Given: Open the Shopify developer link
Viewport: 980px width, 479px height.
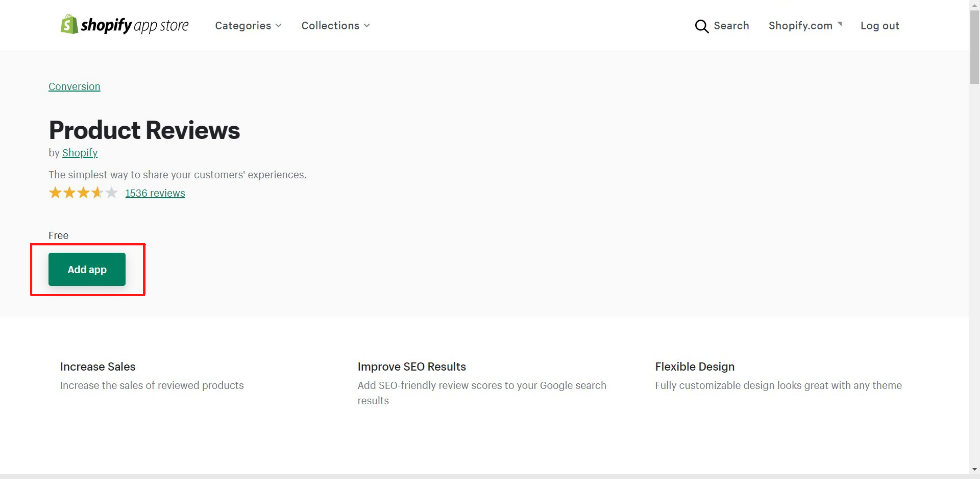Looking at the screenshot, I should pyautogui.click(x=80, y=152).
